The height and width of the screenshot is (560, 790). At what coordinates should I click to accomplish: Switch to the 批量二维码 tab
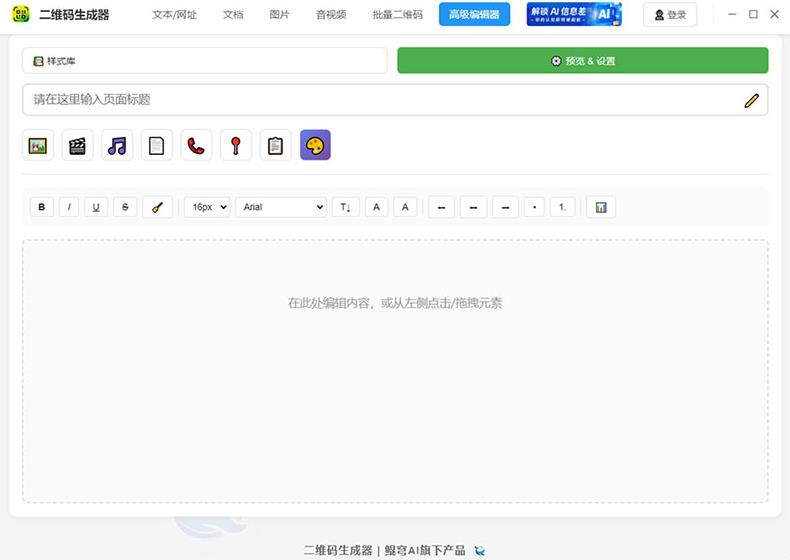pos(398,15)
